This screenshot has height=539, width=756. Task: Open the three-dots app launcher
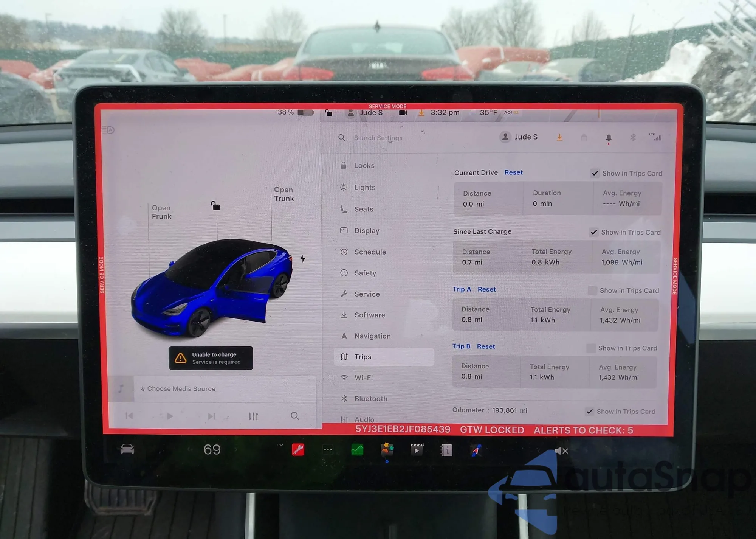pos(328,450)
